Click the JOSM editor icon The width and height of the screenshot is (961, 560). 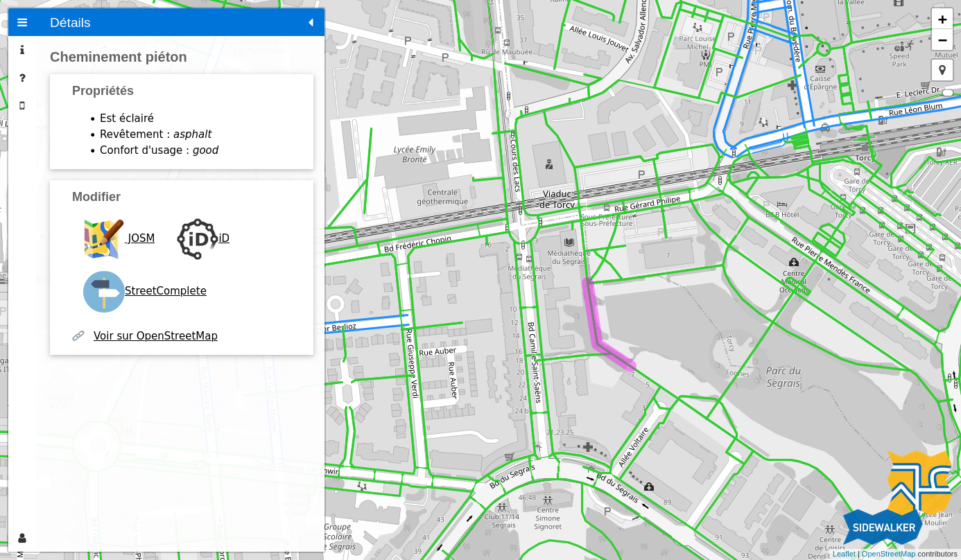pos(104,238)
